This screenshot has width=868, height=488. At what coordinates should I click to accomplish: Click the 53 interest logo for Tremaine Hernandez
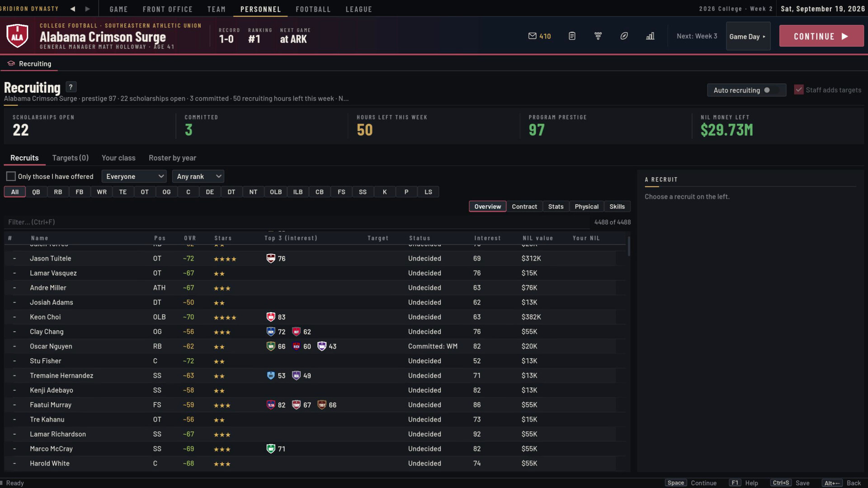[271, 375]
